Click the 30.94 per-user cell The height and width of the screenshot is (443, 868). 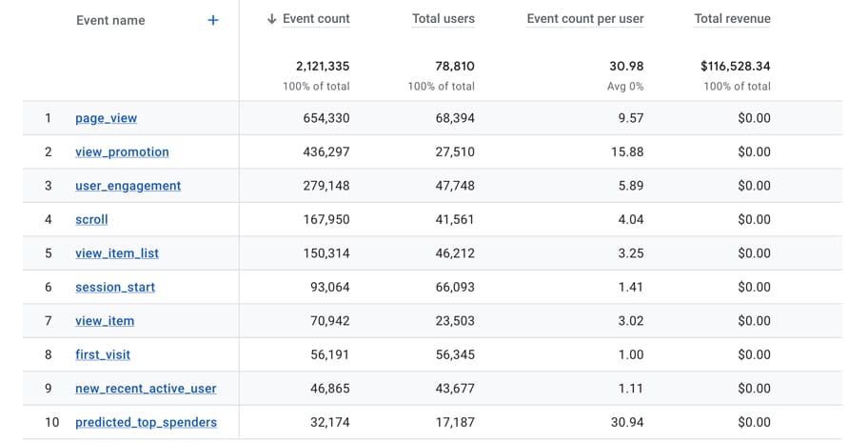pos(627,422)
